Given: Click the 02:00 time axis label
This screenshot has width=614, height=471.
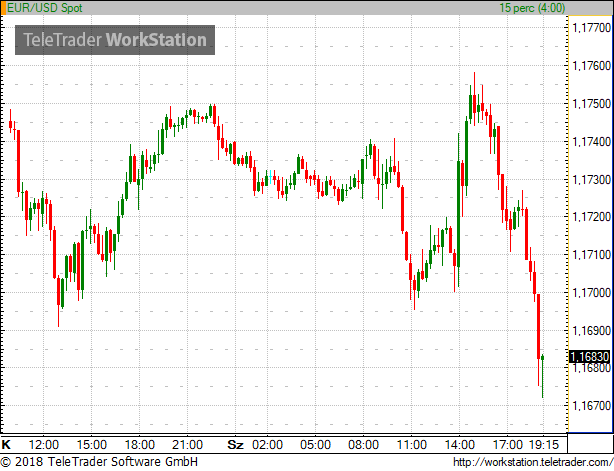Looking at the screenshot, I should point(267,445).
